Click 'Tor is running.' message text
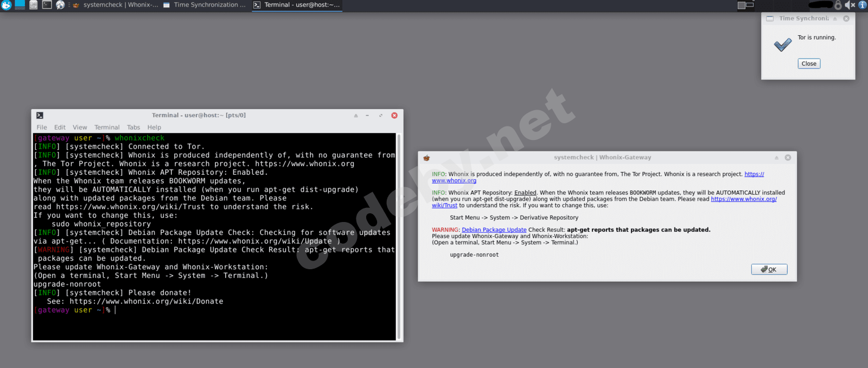 816,37
